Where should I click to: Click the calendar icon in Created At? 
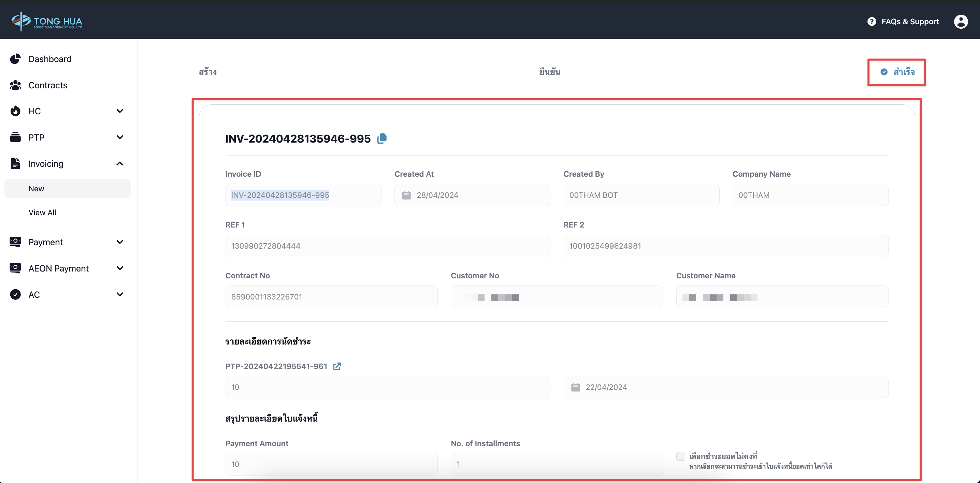pos(406,195)
